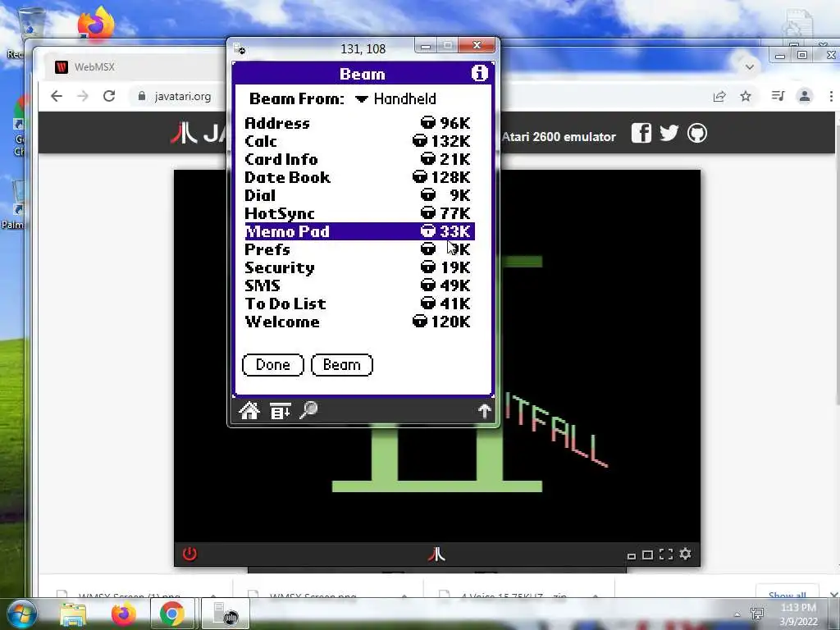Bookmark this page with star icon

745,97
